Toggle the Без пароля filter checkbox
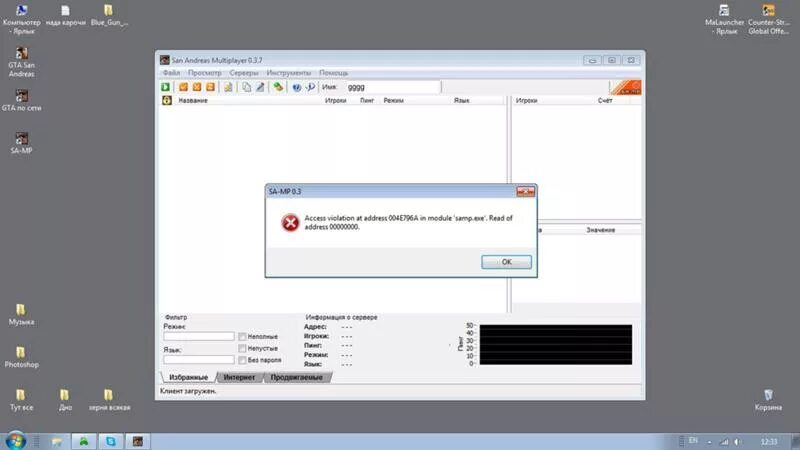Image resolution: width=800 pixels, height=450 pixels. coord(242,360)
